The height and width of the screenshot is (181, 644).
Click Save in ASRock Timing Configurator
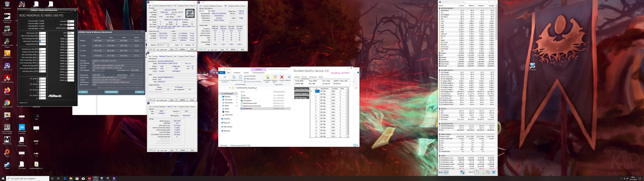pyautogui.click(x=84, y=92)
